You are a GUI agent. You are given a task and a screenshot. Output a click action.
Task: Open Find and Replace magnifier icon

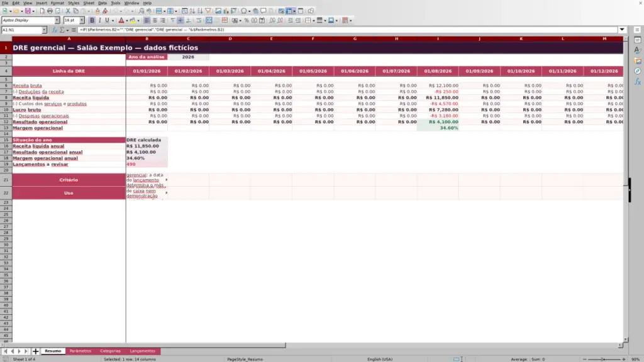(x=142, y=11)
